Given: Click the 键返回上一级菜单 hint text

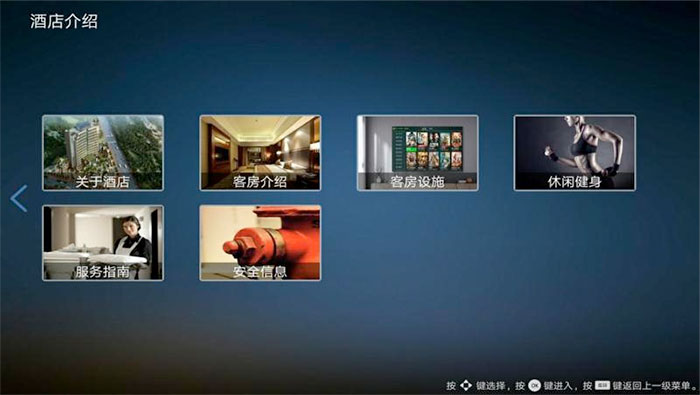Looking at the screenshot, I should tap(652, 385).
